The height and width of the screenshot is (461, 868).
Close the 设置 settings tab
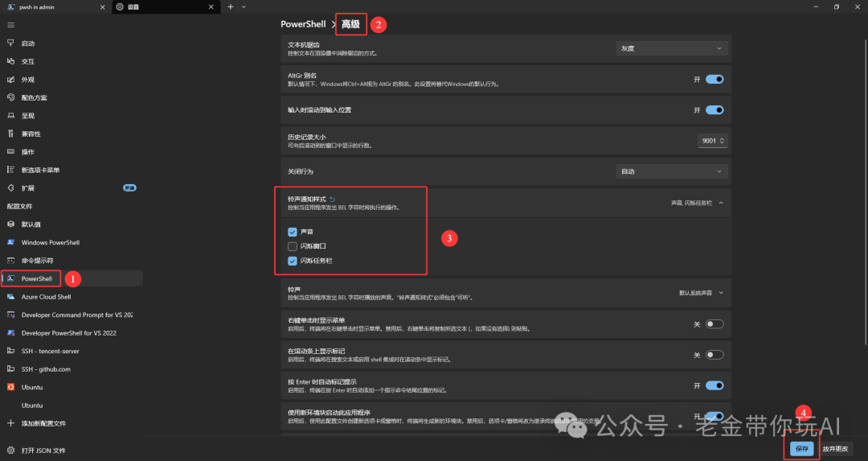[211, 6]
